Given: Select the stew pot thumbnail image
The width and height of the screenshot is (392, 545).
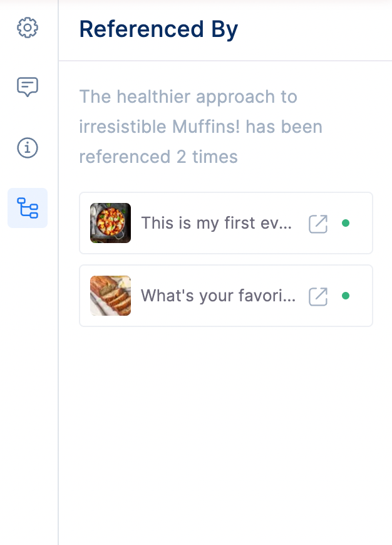Looking at the screenshot, I should (x=110, y=223).
